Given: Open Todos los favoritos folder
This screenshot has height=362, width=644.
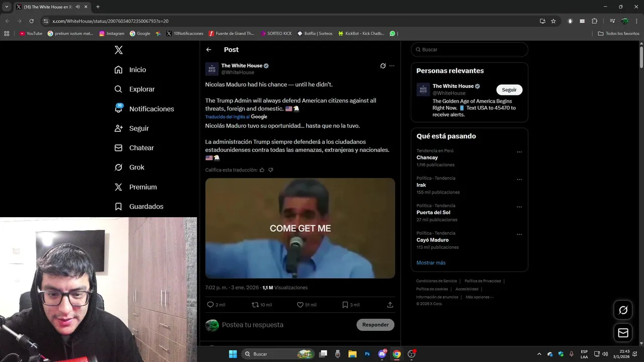Looking at the screenshot, I should (x=618, y=34).
